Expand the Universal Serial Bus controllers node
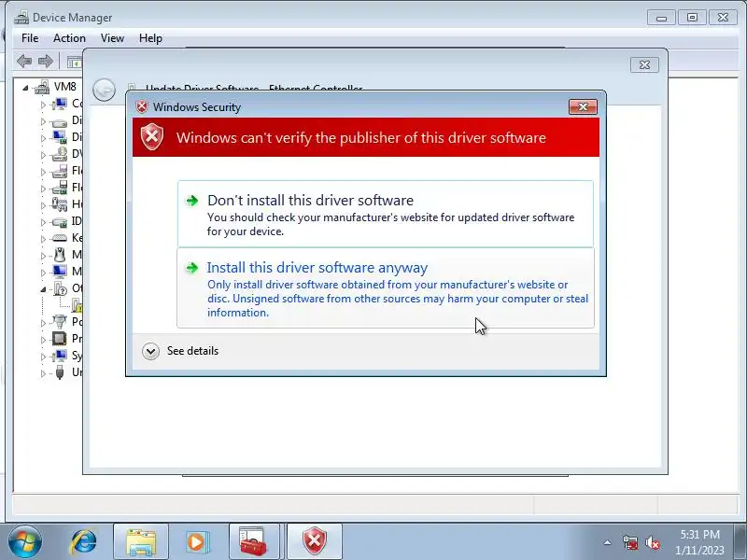747x560 pixels. [43, 373]
